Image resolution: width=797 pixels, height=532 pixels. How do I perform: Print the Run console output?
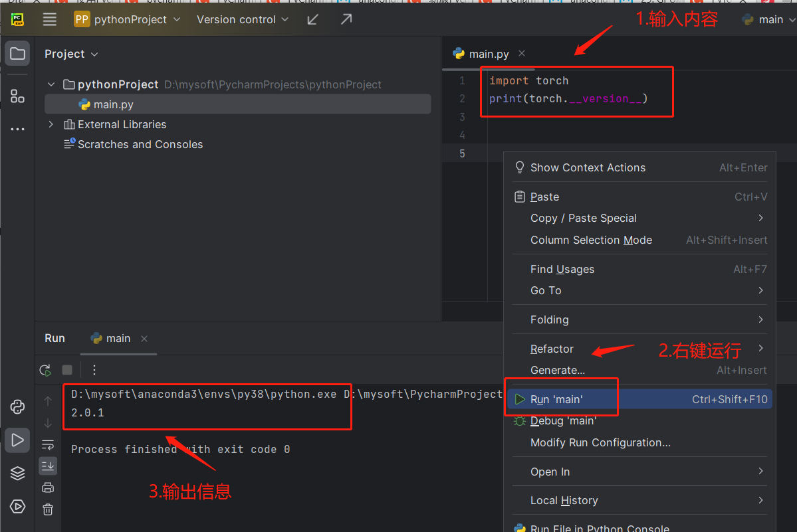pos(47,487)
